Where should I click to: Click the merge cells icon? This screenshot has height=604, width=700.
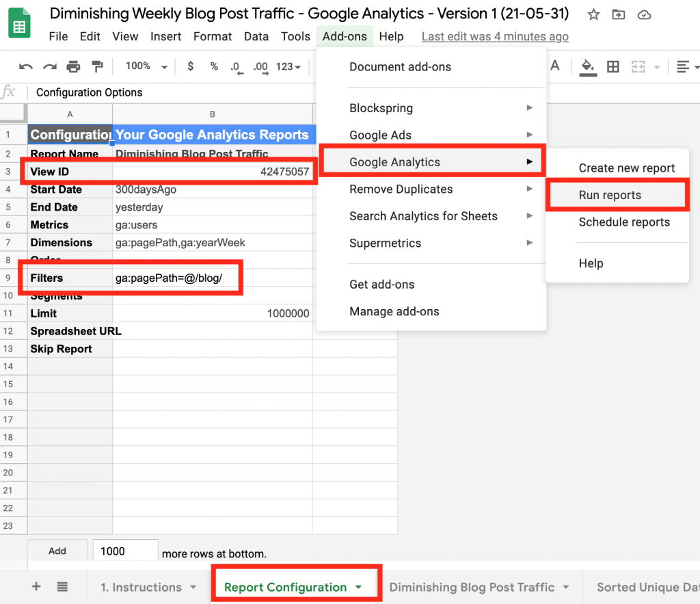638,66
